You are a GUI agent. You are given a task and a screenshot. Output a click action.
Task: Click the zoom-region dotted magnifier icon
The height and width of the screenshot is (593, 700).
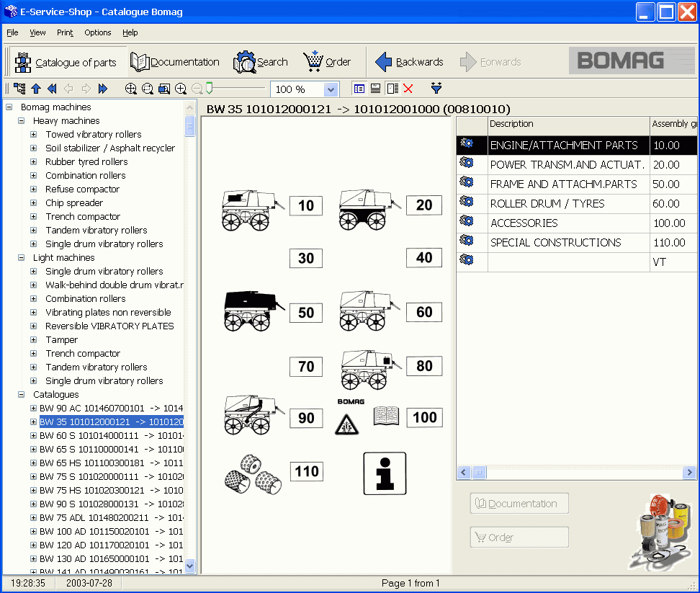pos(148,89)
